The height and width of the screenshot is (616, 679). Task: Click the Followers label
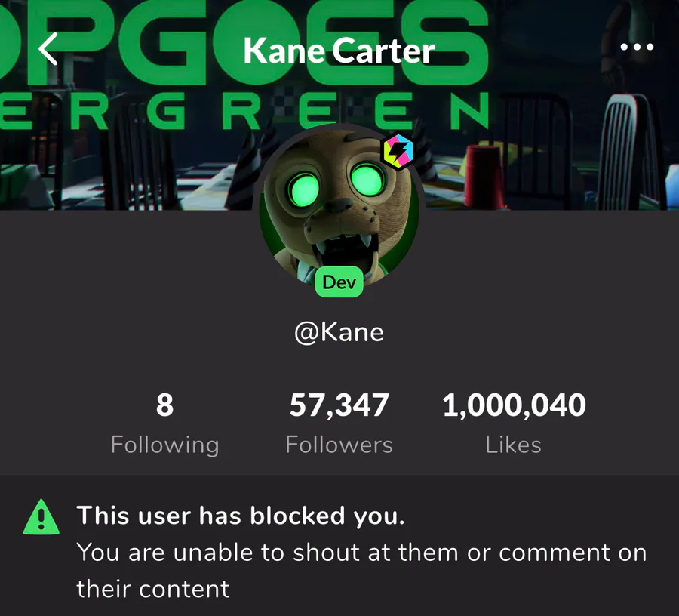coord(339,445)
